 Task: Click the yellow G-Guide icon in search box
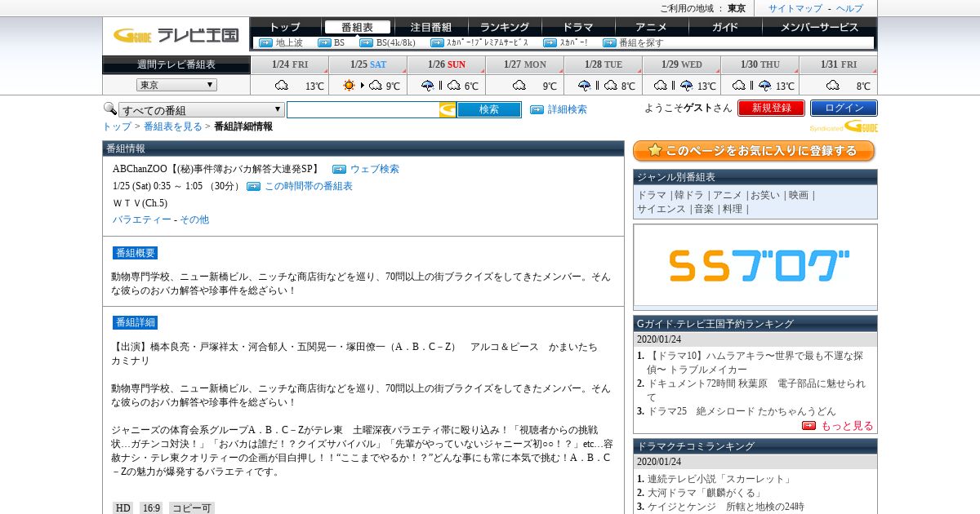click(x=448, y=109)
